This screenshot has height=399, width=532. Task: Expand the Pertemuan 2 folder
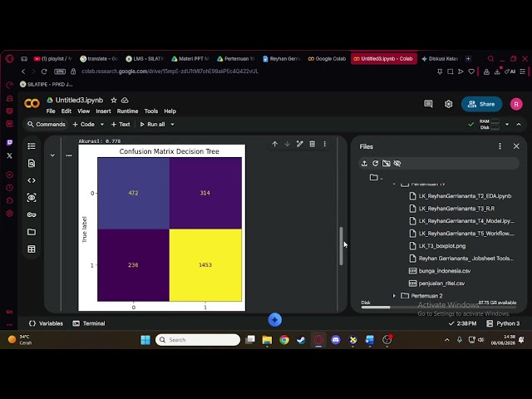[394, 296]
